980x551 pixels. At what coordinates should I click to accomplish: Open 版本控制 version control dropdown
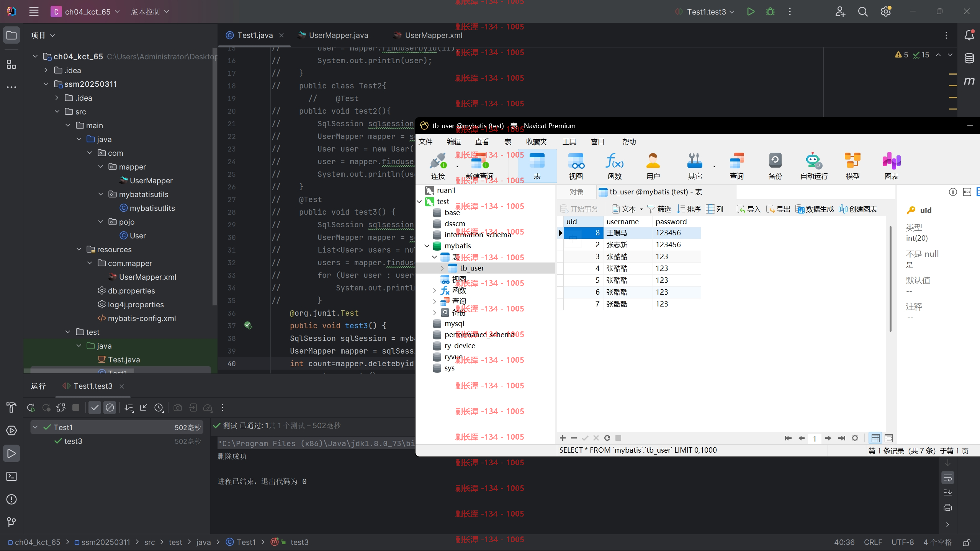point(150,12)
